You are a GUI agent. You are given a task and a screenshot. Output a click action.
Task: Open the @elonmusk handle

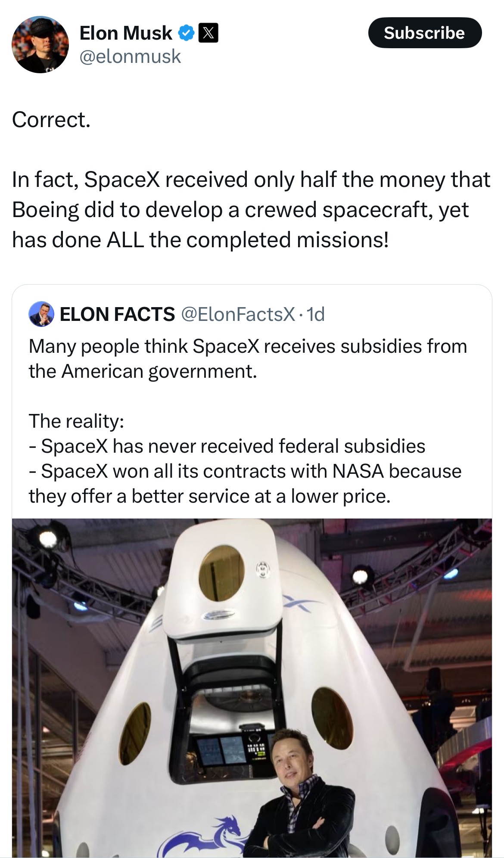[x=130, y=57]
